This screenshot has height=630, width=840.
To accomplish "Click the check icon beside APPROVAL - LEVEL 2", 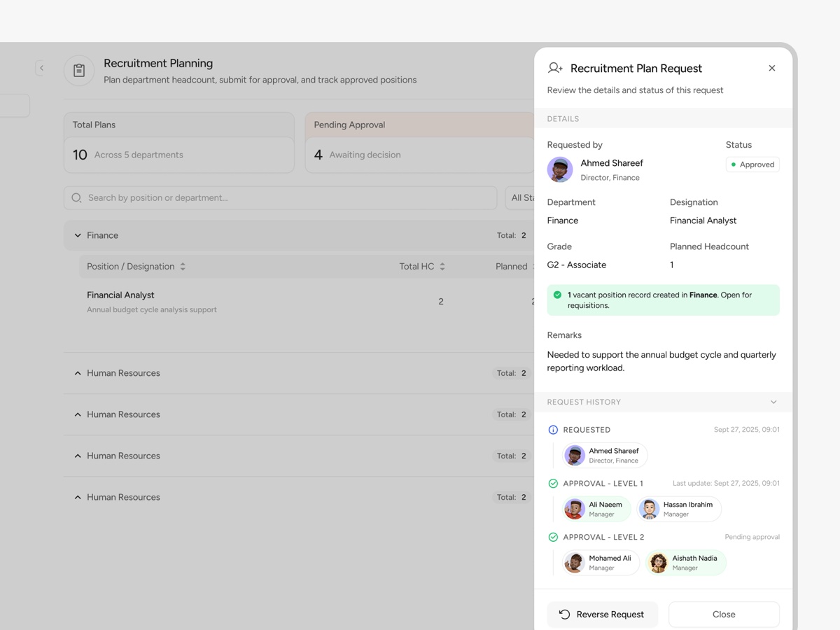I will [553, 538].
